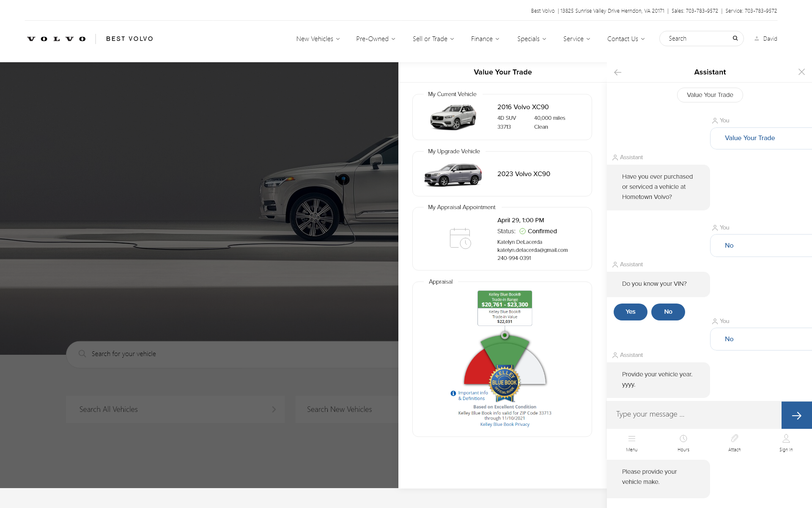812x508 pixels.
Task: Click the Katelyn DeLacerda name
Action: click(519, 242)
